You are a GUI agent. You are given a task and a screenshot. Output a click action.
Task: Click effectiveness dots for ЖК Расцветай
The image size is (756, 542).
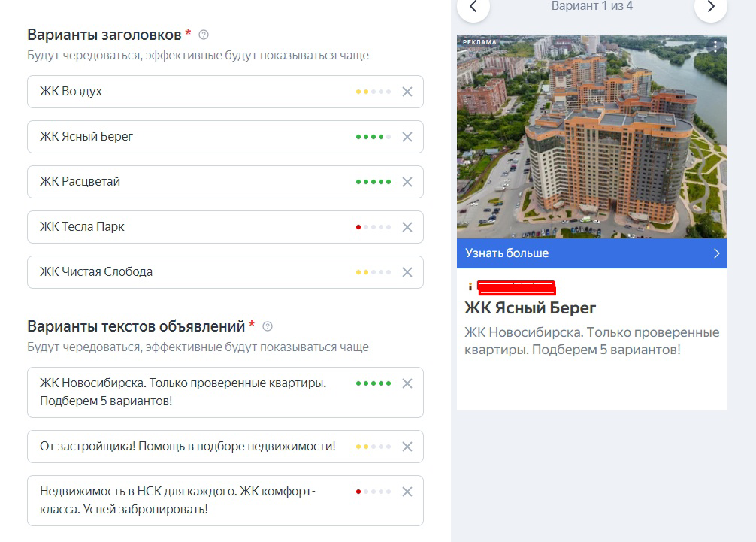coord(373,182)
